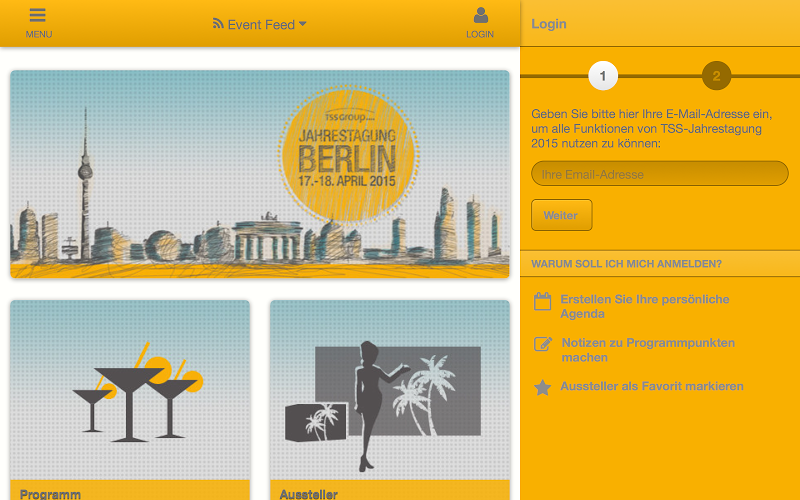Open the hamburger MENU icon
The height and width of the screenshot is (500, 800).
coord(38,15)
